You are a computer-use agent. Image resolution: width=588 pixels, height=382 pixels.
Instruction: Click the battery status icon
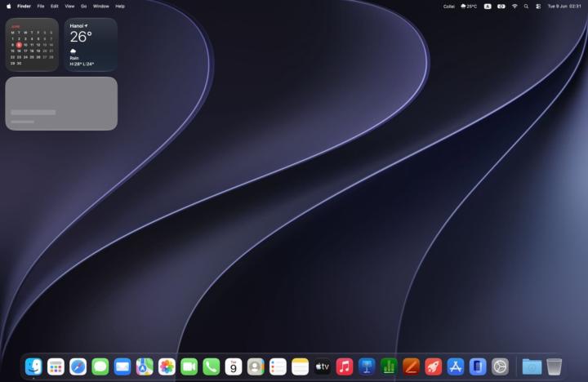coord(501,7)
